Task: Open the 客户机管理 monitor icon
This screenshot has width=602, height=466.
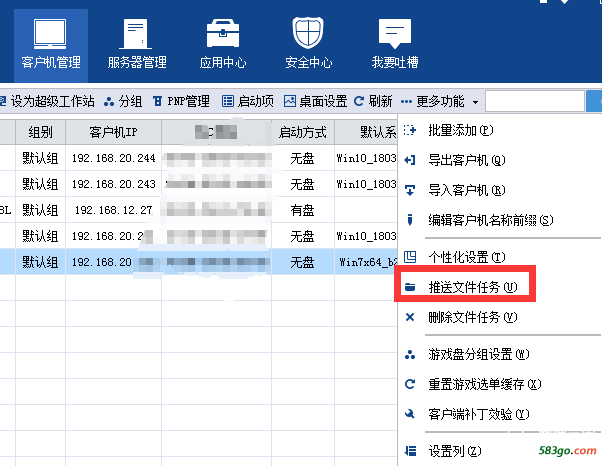Action: (50, 34)
